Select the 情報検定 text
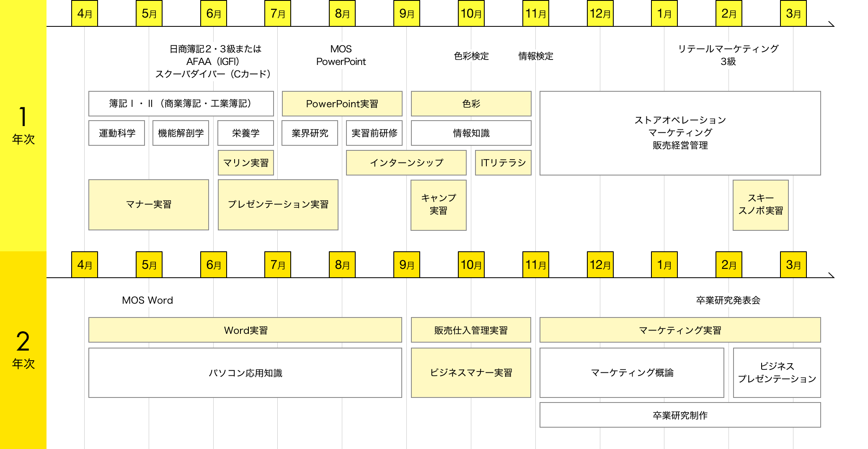 pos(536,56)
